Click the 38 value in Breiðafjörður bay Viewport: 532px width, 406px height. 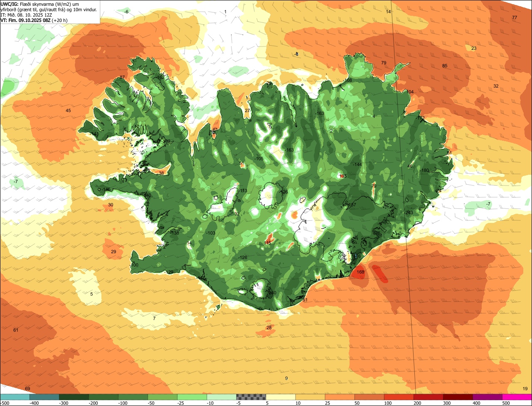161,174
